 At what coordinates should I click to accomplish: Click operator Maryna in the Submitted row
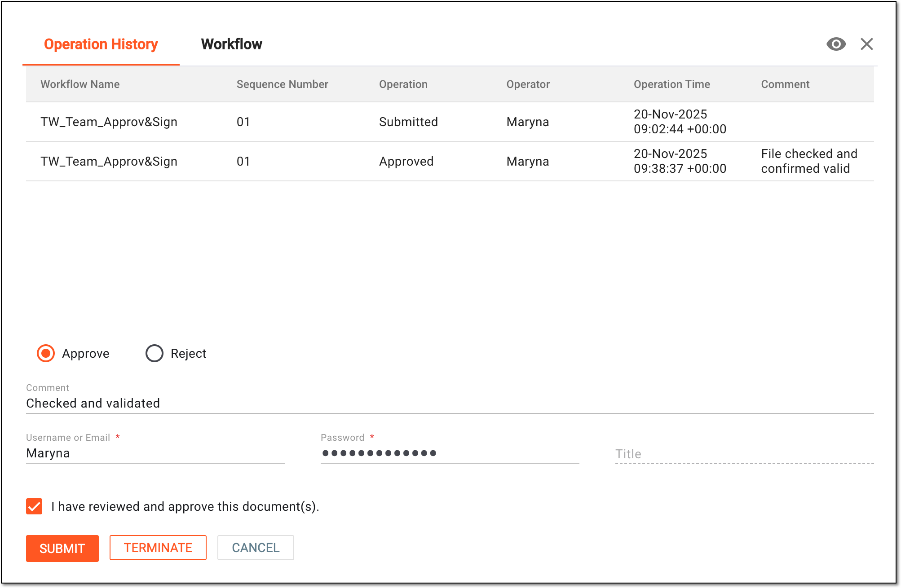tap(528, 122)
